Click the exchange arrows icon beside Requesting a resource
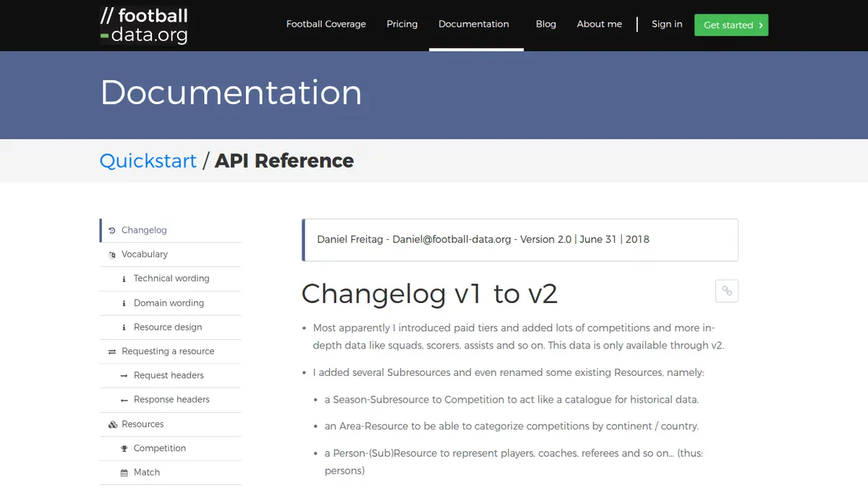The image size is (868, 488). 112,351
